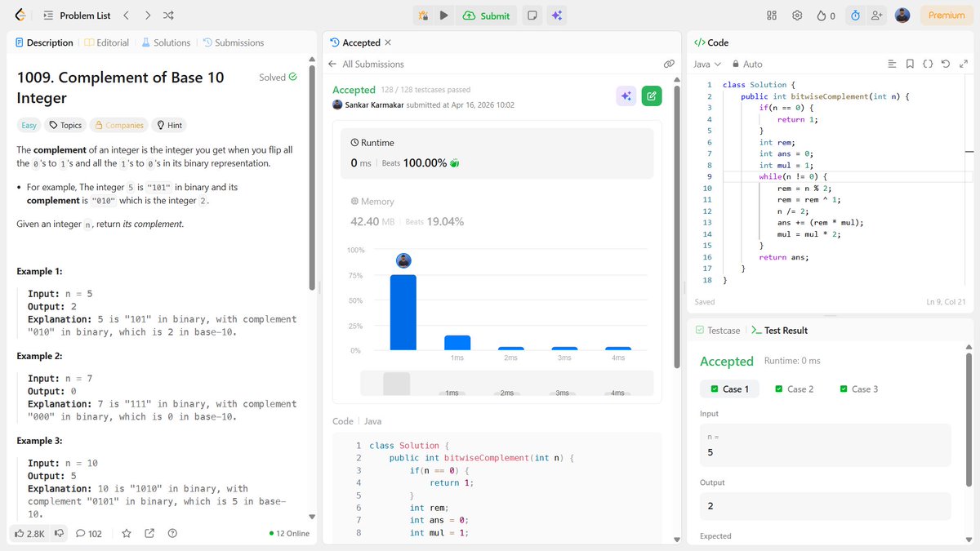Go to previous problem arrow
The image size is (980, 551).
[126, 16]
